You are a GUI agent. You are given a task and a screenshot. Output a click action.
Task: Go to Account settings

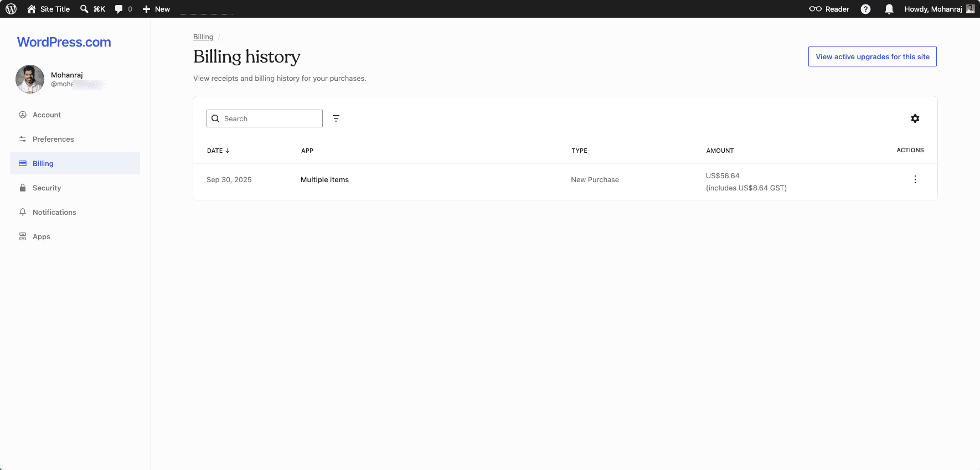tap(75, 115)
